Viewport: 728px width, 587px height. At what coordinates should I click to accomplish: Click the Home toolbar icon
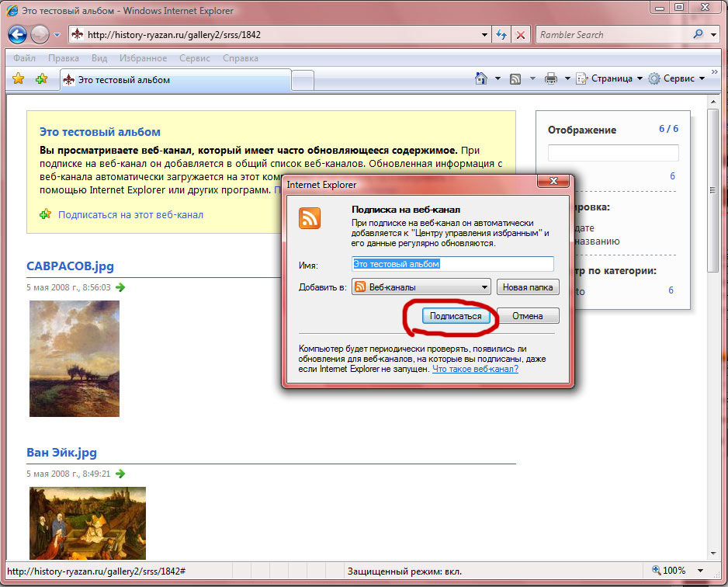(481, 78)
